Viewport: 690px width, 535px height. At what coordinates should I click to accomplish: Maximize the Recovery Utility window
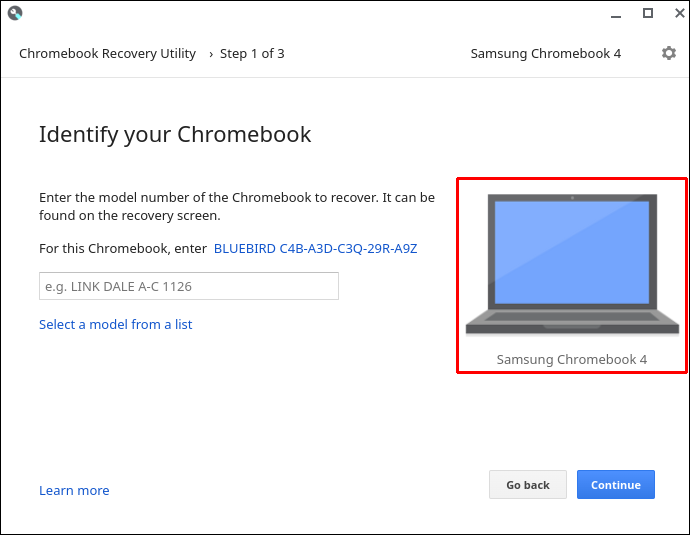coord(648,13)
